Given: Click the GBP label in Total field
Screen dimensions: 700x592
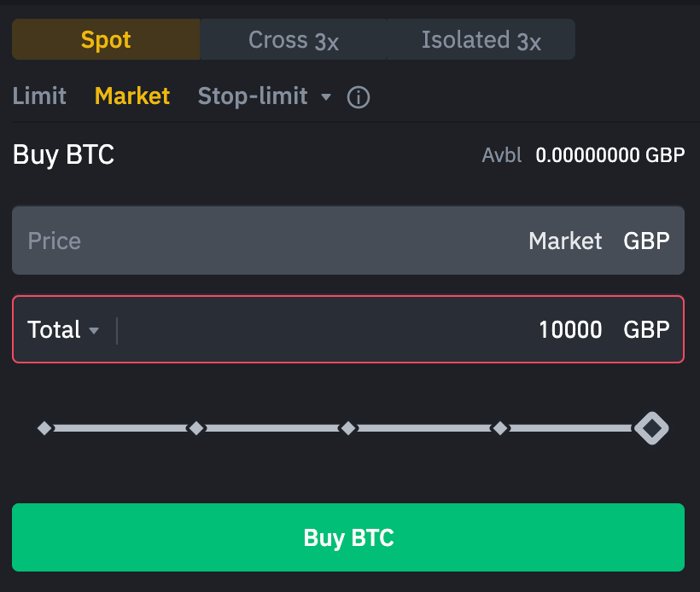Looking at the screenshot, I should tap(646, 330).
